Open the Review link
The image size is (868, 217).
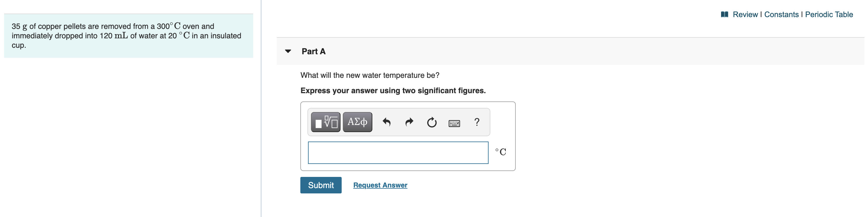(745, 14)
